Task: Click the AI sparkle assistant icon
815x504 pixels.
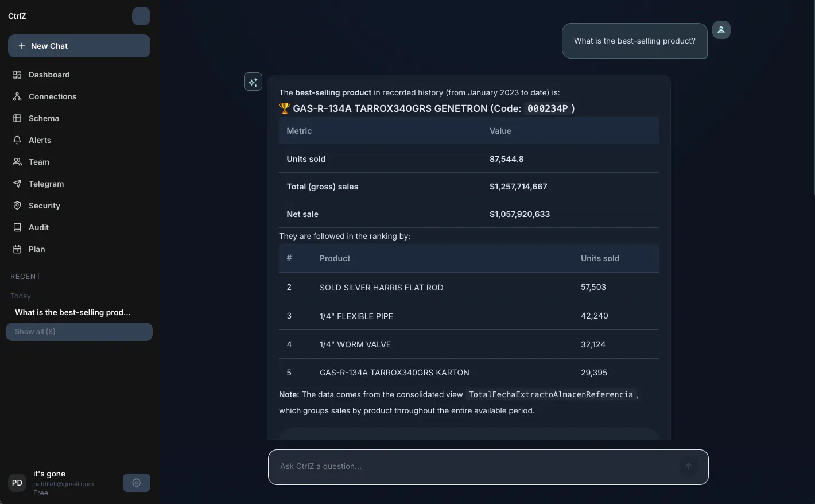Action: (253, 82)
